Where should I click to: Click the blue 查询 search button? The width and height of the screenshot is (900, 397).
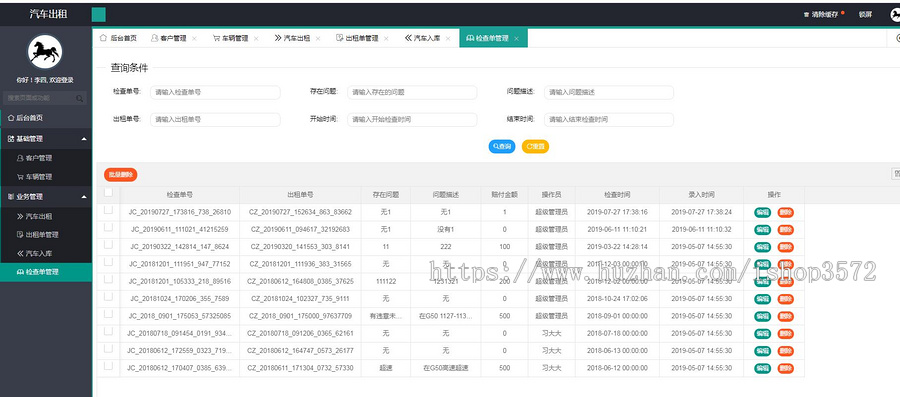(x=502, y=146)
